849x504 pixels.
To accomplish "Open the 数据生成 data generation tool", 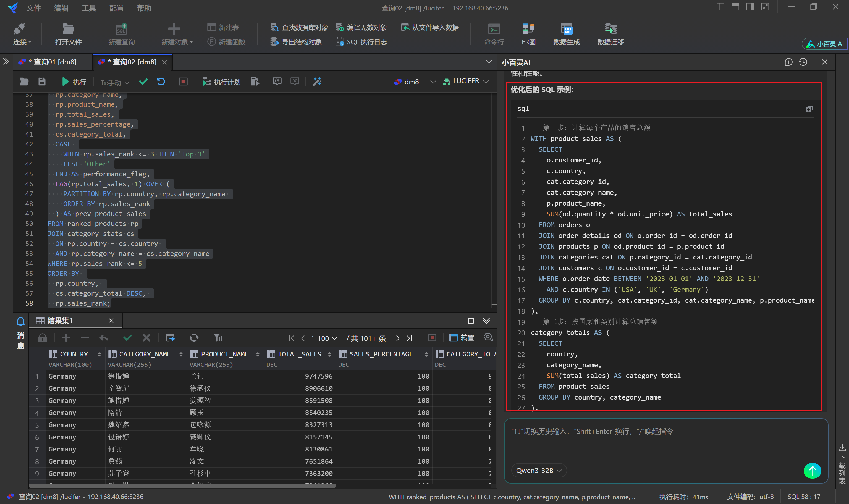I will [567, 34].
